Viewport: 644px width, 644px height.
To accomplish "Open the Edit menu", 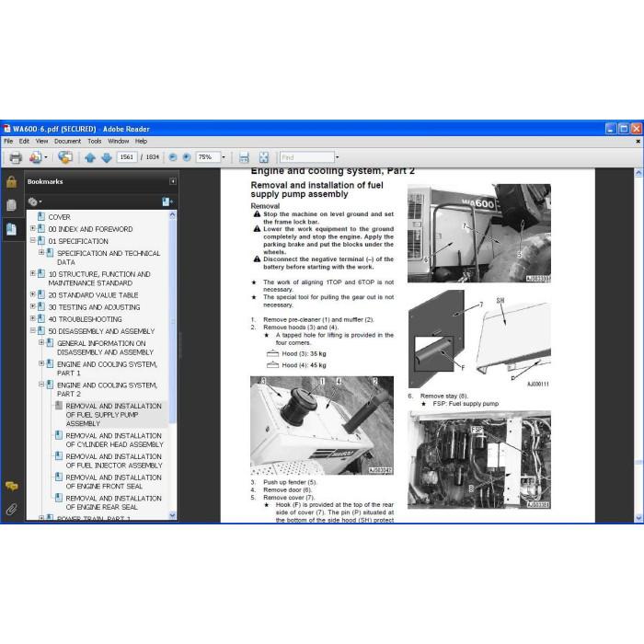I will click(x=24, y=141).
